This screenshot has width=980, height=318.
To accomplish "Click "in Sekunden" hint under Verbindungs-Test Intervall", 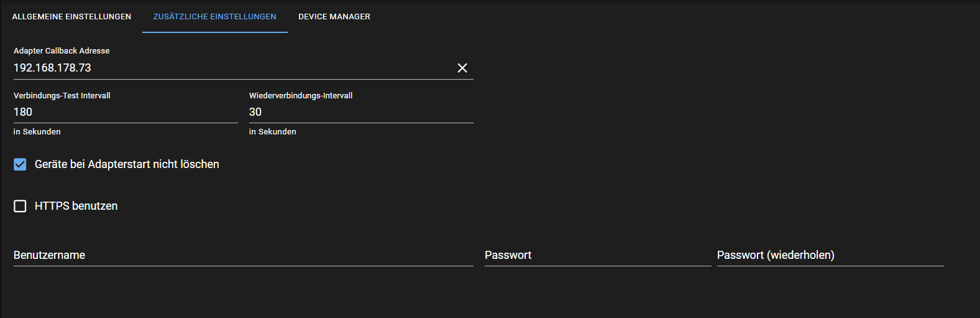I will [x=37, y=132].
